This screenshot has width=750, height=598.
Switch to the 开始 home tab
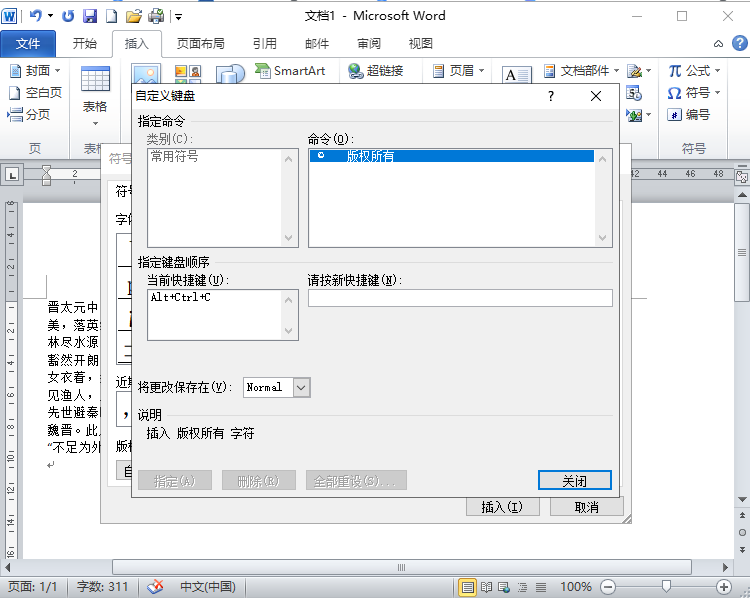(85, 44)
